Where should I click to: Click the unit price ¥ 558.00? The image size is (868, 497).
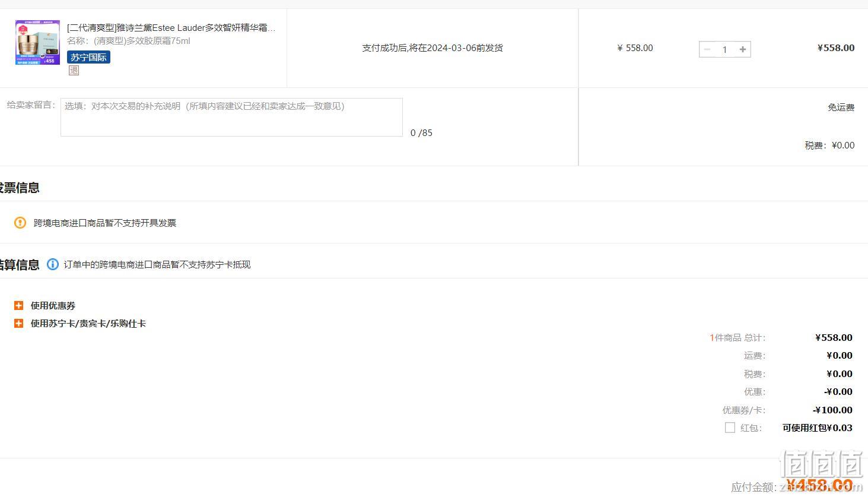pyautogui.click(x=635, y=48)
